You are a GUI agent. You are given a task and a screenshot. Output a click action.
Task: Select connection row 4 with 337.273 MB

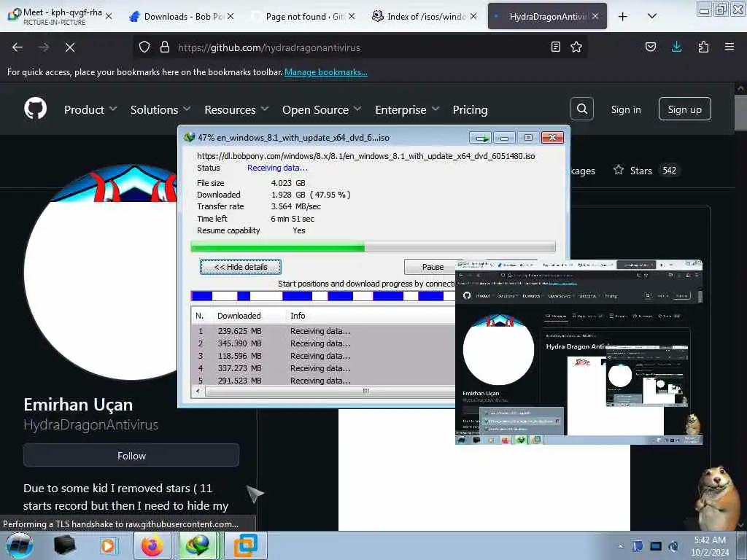(x=323, y=368)
